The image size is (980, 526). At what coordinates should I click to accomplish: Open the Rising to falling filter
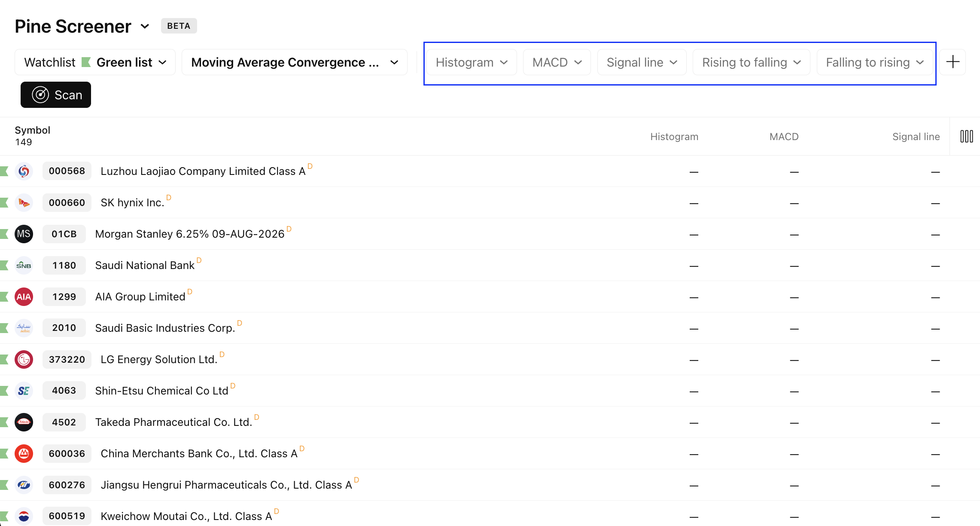[x=751, y=62]
